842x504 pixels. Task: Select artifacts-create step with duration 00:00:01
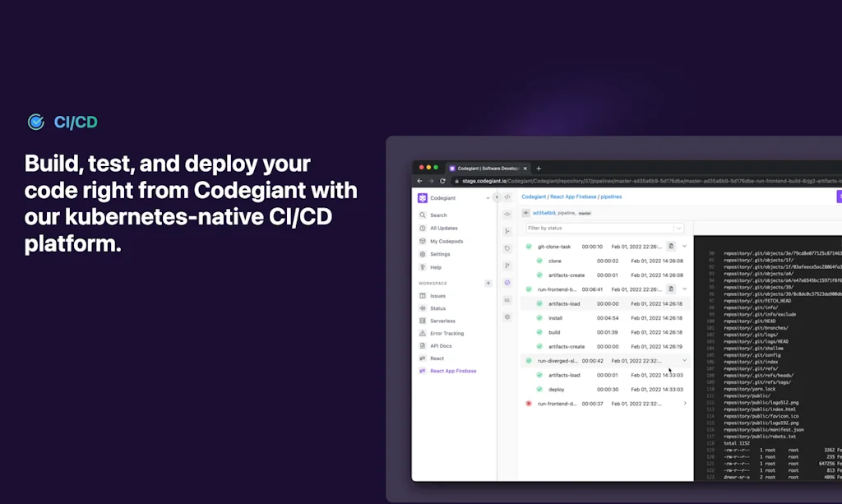[605, 275]
